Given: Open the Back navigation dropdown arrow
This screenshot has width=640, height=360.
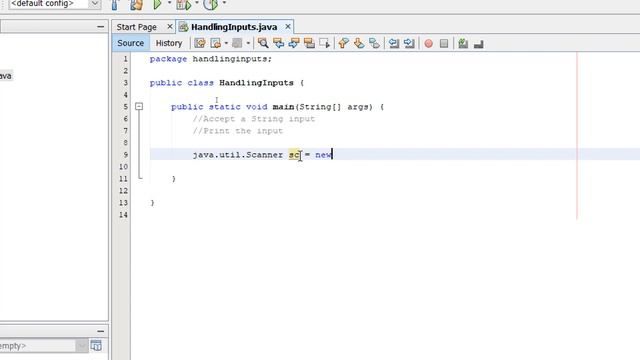Looking at the screenshot, I should [226, 43].
